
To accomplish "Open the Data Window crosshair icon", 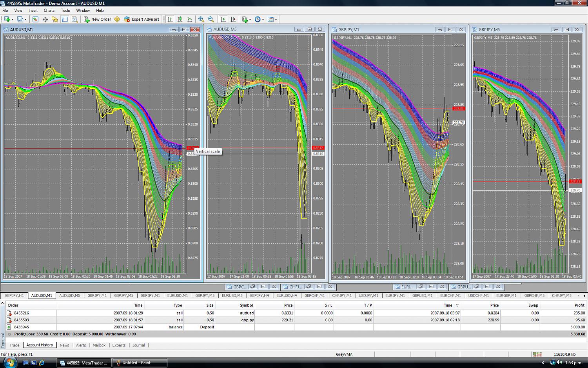I will click(x=45, y=19).
